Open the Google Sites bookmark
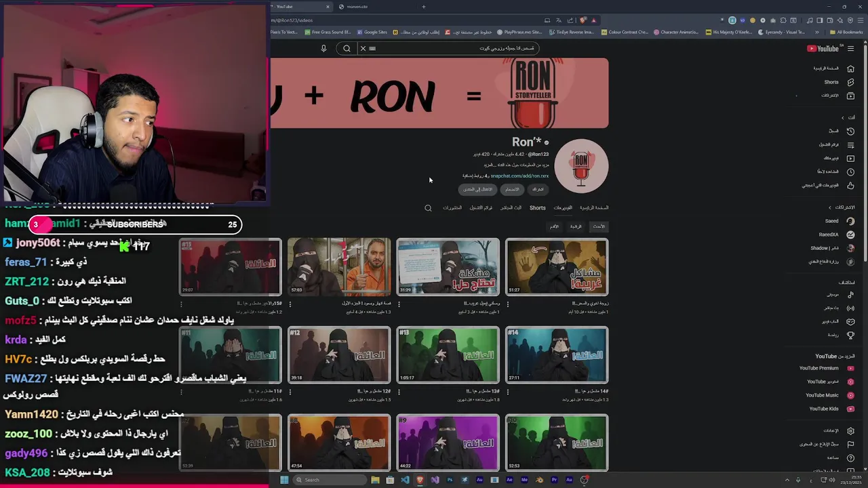The width and height of the screenshot is (868, 488). click(x=372, y=32)
